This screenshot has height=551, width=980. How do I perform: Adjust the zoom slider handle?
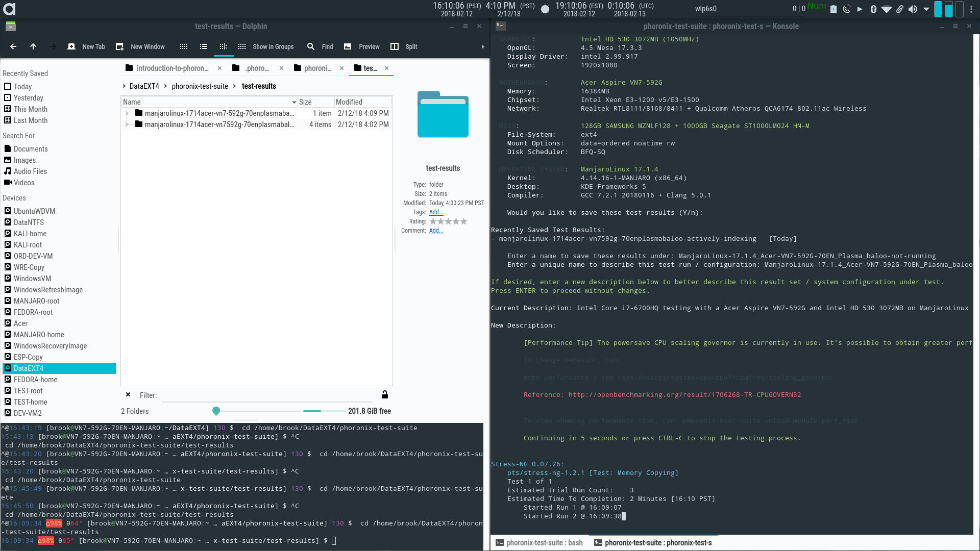point(216,411)
